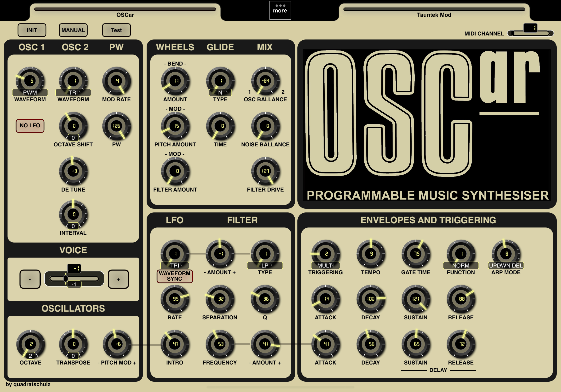Click the Gate Time knob
This screenshot has height=392, width=561.
[x=416, y=254]
